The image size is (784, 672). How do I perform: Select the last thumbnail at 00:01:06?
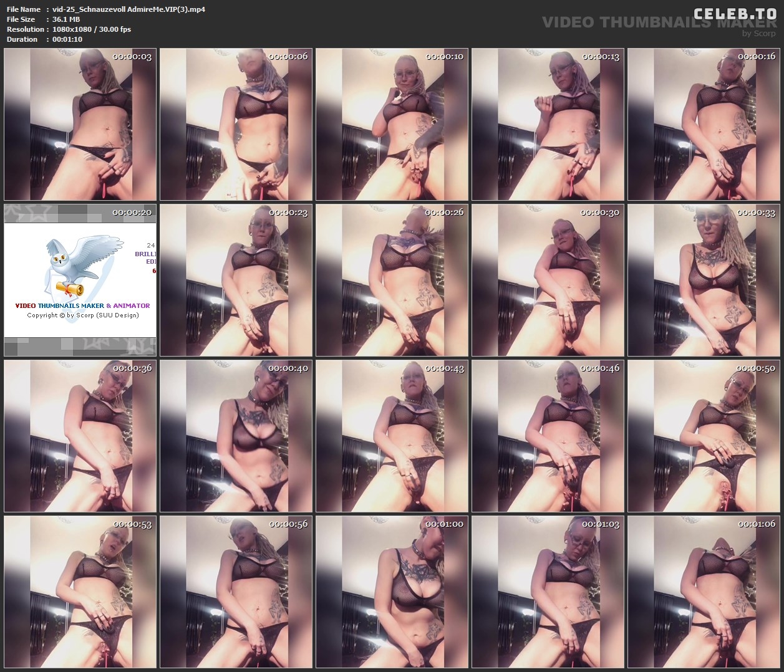[x=704, y=592]
